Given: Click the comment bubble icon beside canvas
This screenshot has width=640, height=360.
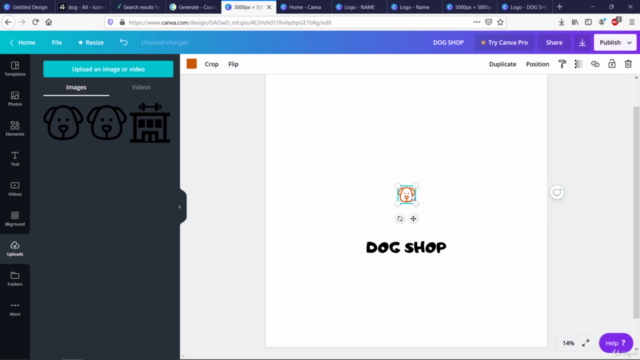Looking at the screenshot, I should [557, 192].
